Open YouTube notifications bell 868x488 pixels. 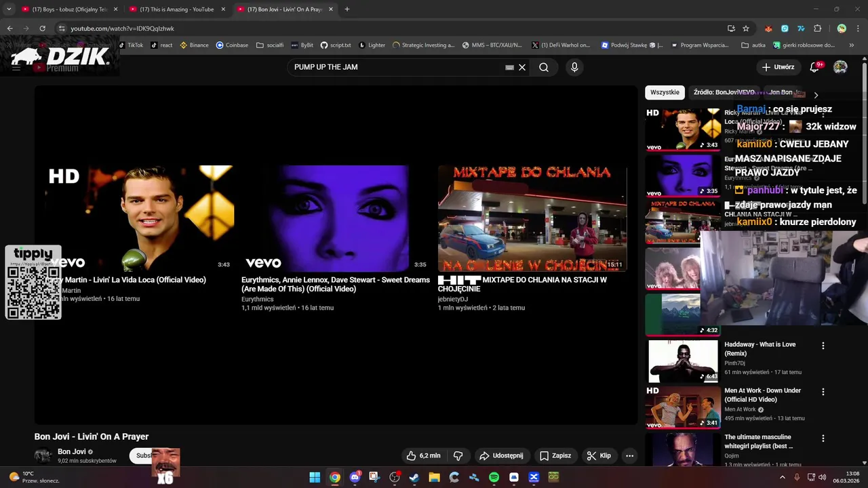(x=815, y=67)
